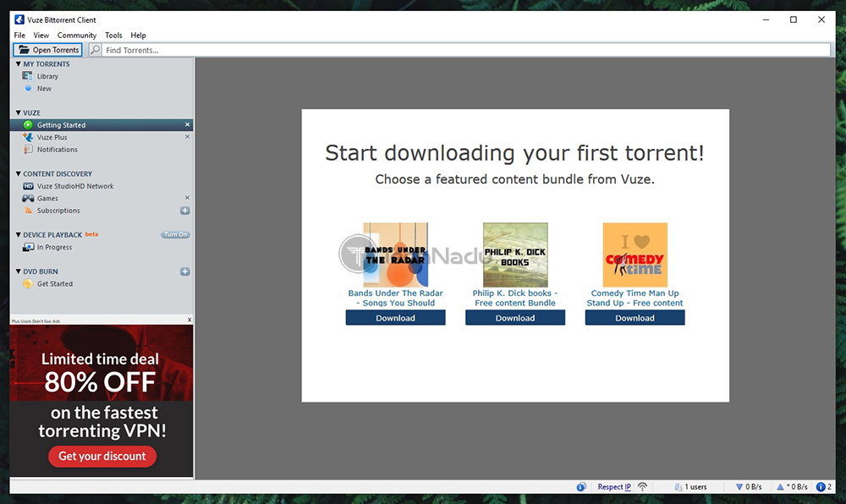Click the green Getting Started play icon
The height and width of the screenshot is (504, 846).
28,124
